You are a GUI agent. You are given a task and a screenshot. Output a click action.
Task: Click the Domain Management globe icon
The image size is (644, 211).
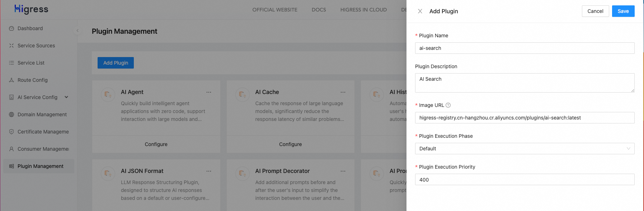tap(11, 114)
